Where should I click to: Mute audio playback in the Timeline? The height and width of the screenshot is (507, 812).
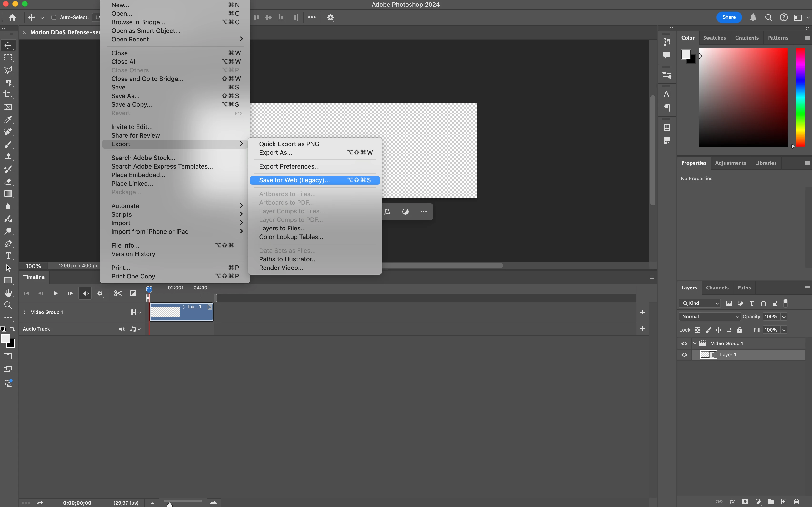point(85,293)
